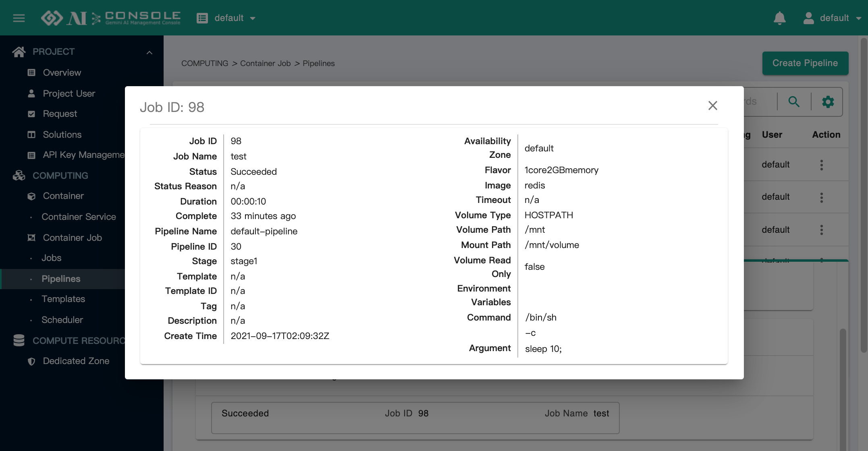Open Solutions in sidebar
868x451 pixels.
point(62,134)
